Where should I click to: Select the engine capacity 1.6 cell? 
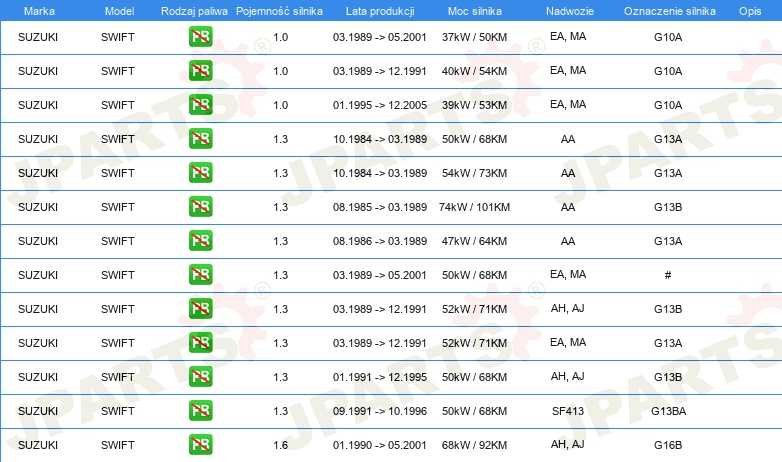281,445
